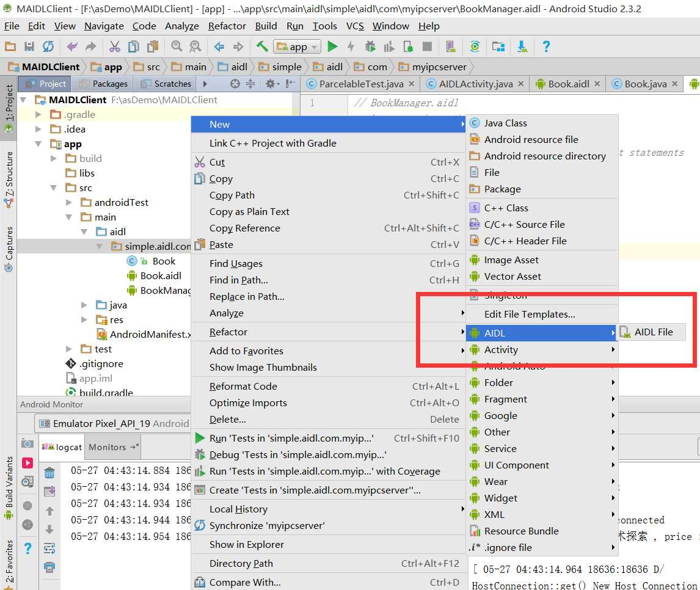Toggle the Build Variants tool window
The height and width of the screenshot is (590, 700).
(9, 488)
